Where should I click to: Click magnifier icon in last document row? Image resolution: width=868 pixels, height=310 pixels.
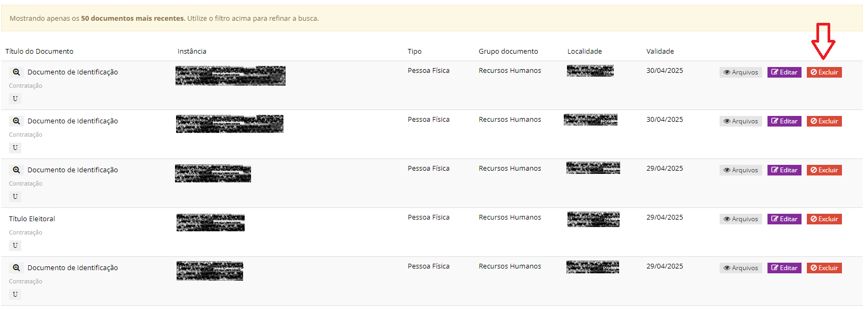click(16, 268)
